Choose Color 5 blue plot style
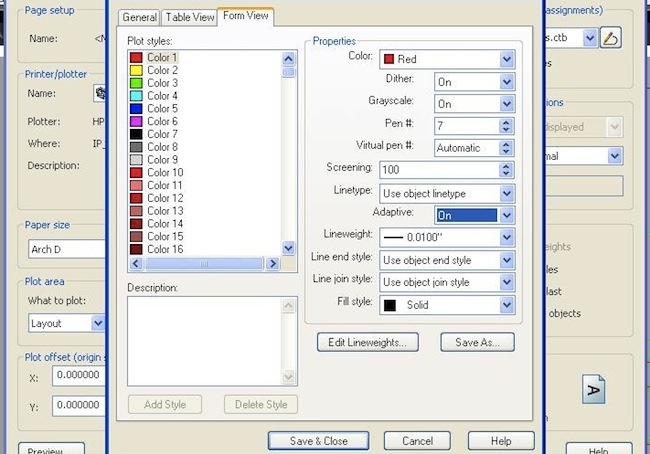Screen dimensions: 650x454 point(161,109)
